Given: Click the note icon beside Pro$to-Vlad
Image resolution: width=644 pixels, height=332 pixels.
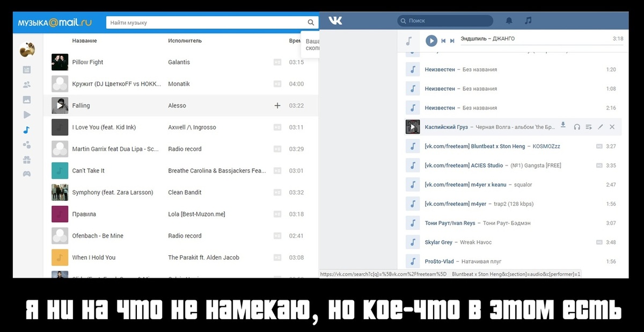Looking at the screenshot, I should tap(412, 262).
